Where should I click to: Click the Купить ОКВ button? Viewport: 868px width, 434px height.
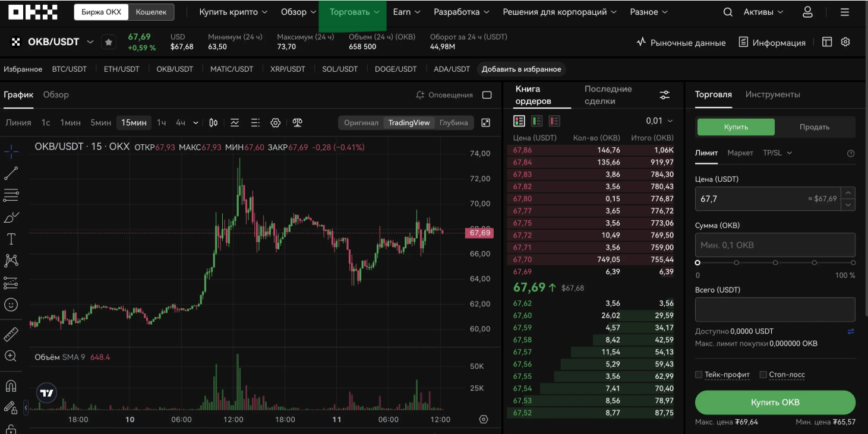[775, 403]
